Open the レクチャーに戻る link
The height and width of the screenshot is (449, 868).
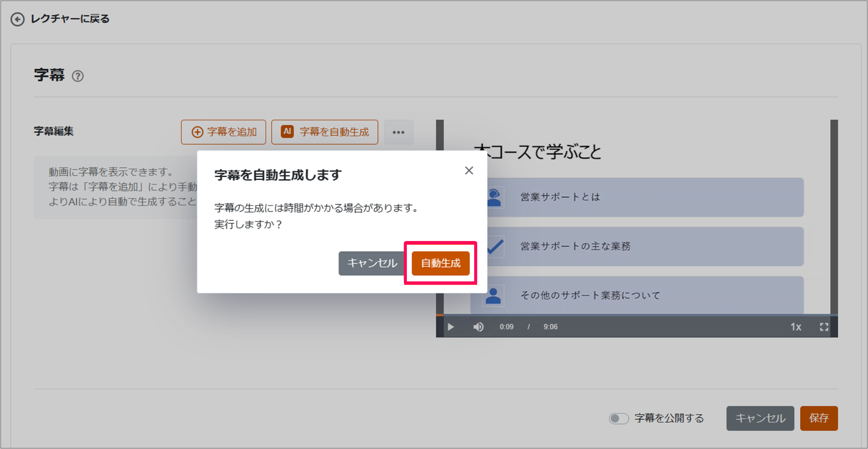(x=70, y=19)
